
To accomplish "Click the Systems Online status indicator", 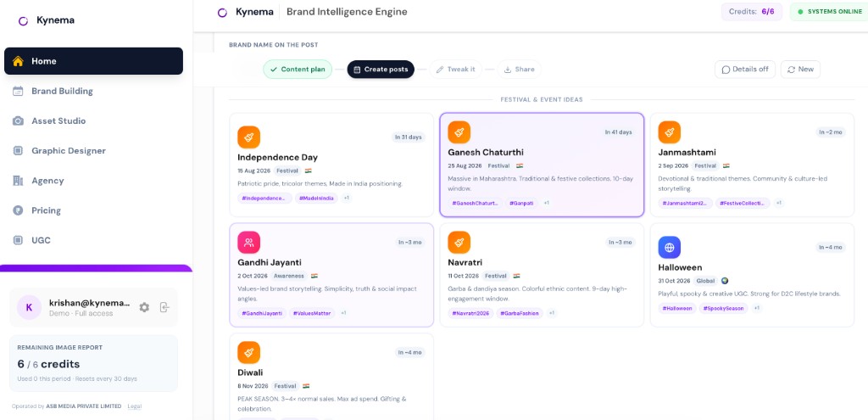I will coord(829,12).
